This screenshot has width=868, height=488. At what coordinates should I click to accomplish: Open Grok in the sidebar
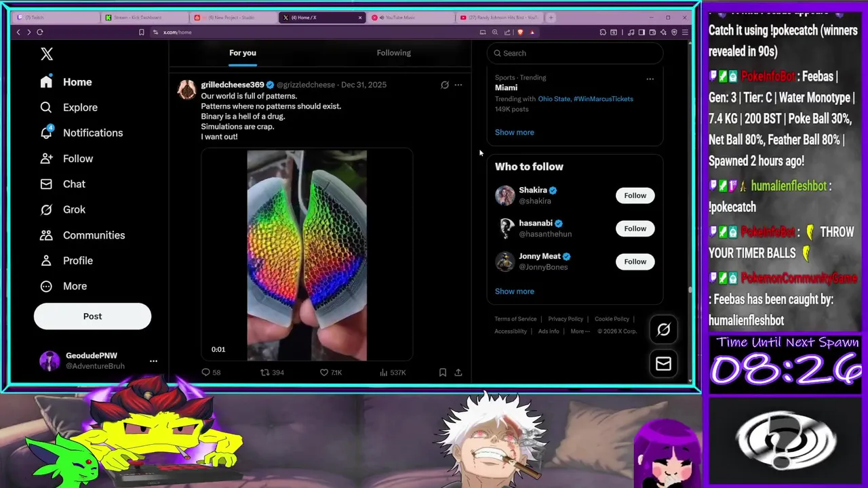(x=62, y=209)
